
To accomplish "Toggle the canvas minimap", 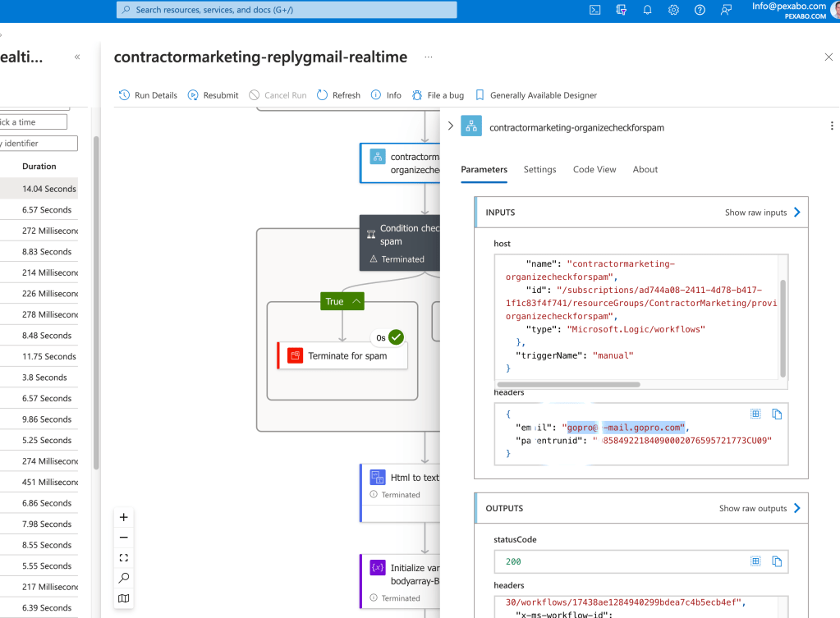I will [124, 598].
